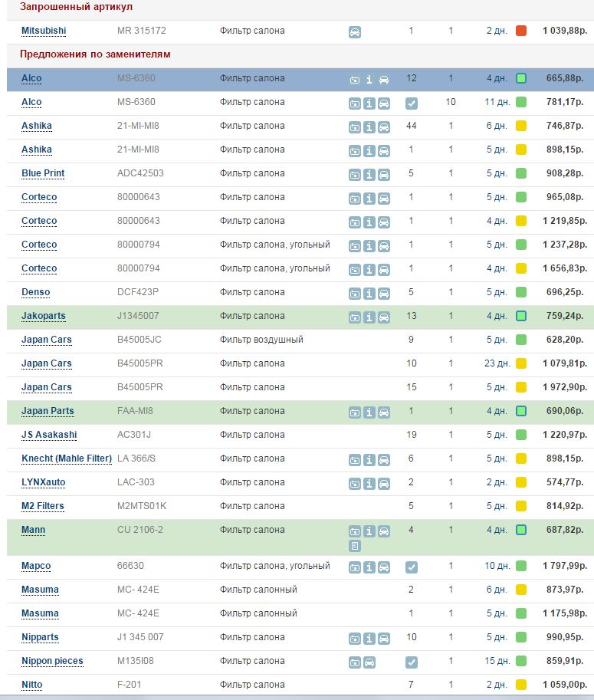Open the Knecht (Mahle Filter) brand link
This screenshot has height=700, width=594.
coord(67,458)
